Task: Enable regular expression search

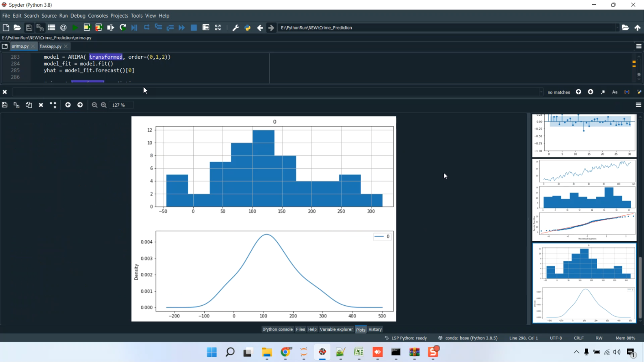Action: click(603, 92)
